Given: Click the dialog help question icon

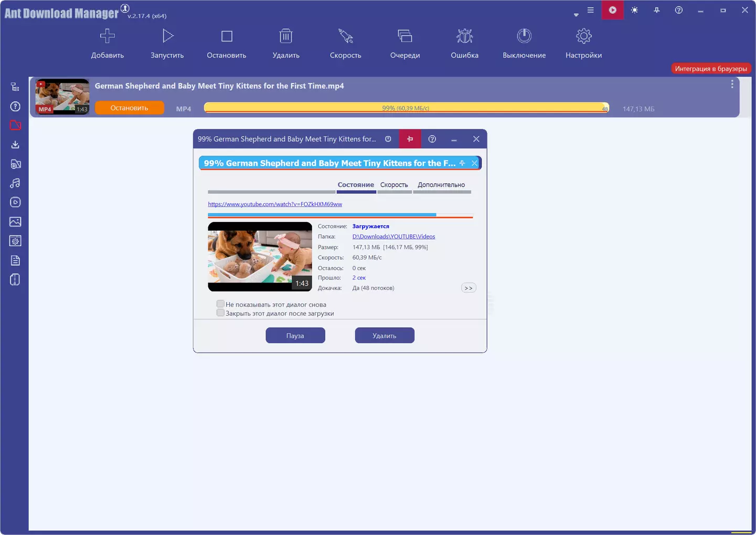Looking at the screenshot, I should coord(432,139).
